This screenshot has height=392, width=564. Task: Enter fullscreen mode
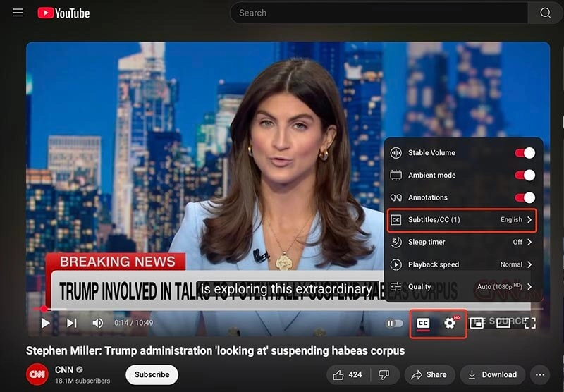click(x=529, y=323)
